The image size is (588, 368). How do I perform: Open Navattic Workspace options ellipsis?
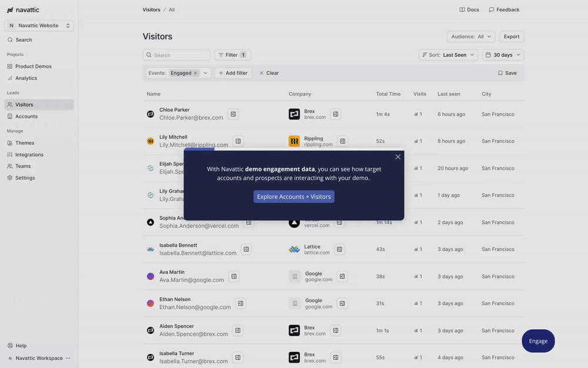pyautogui.click(x=68, y=358)
